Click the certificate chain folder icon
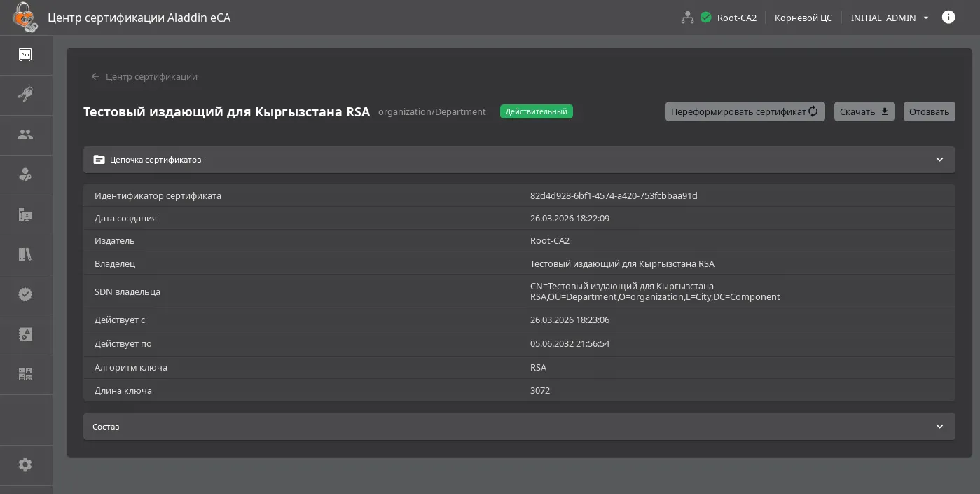The image size is (980, 494). pyautogui.click(x=99, y=160)
